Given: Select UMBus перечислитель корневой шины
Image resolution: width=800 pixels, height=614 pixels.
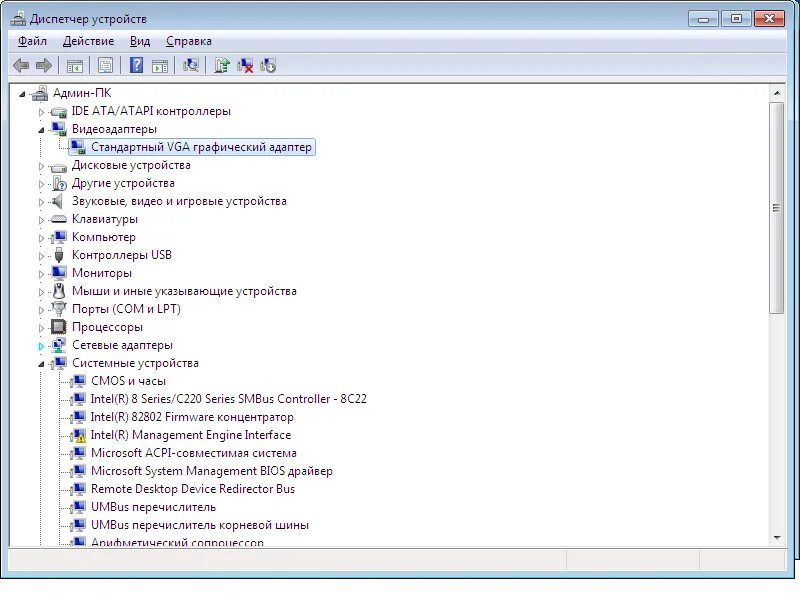Looking at the screenshot, I should click(x=199, y=525).
